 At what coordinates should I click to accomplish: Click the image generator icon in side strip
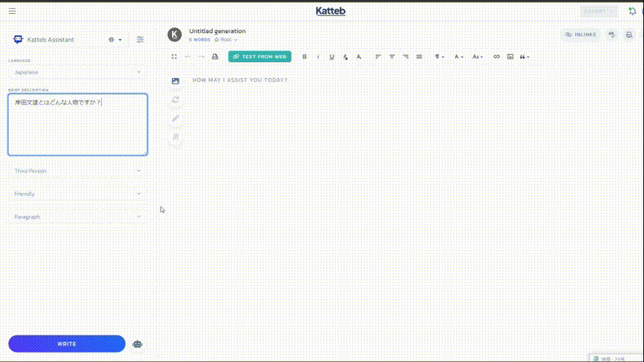[175, 81]
